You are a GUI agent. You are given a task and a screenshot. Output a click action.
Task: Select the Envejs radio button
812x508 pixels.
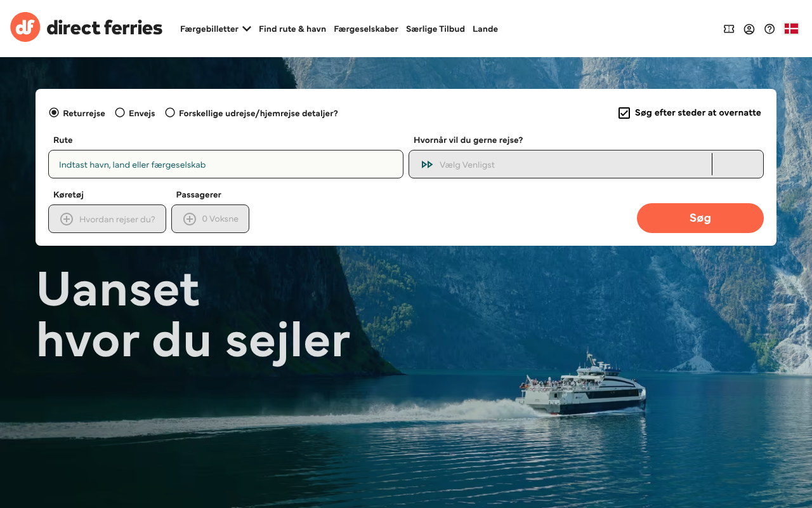click(x=120, y=112)
